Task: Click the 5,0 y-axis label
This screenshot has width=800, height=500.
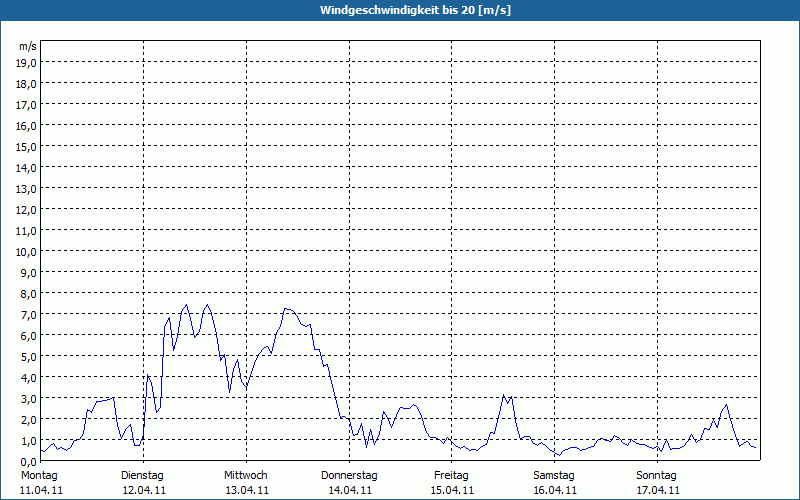Action: coord(29,357)
